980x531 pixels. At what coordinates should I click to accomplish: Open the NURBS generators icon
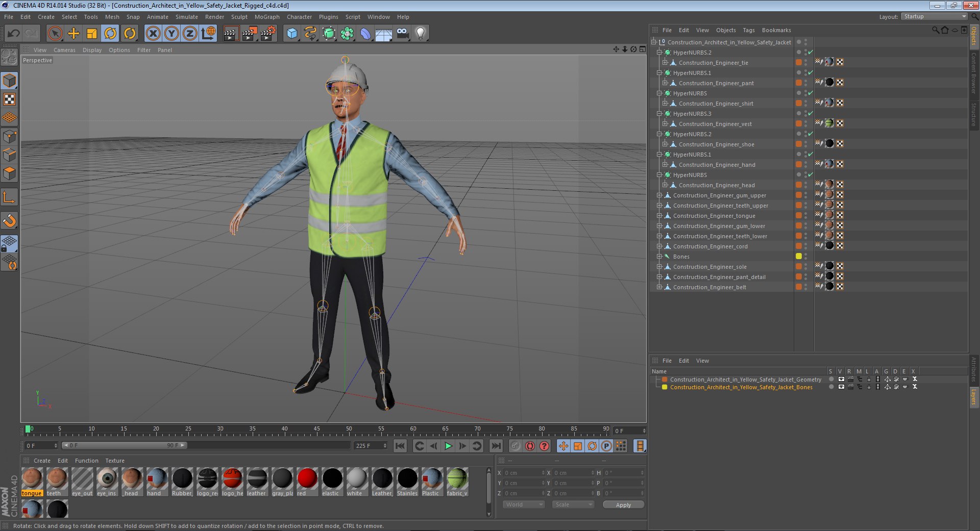(x=329, y=34)
